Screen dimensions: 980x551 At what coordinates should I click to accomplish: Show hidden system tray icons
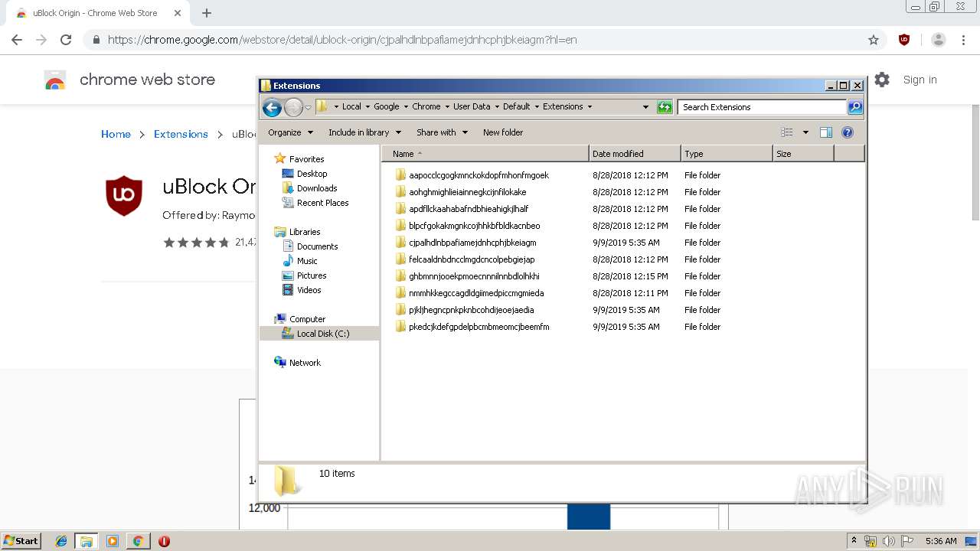(x=854, y=540)
